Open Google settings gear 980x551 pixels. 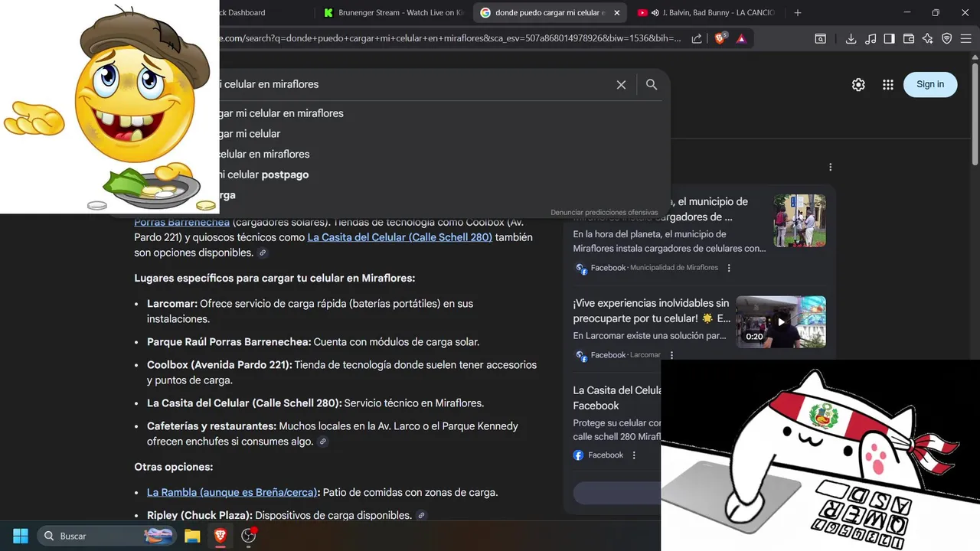pyautogui.click(x=858, y=85)
